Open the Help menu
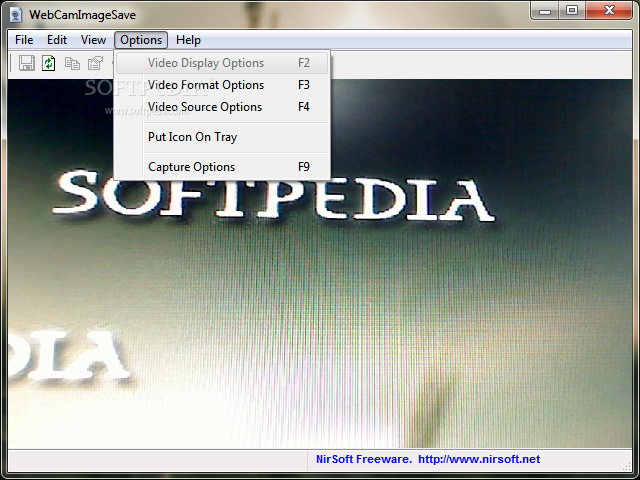 tap(188, 40)
